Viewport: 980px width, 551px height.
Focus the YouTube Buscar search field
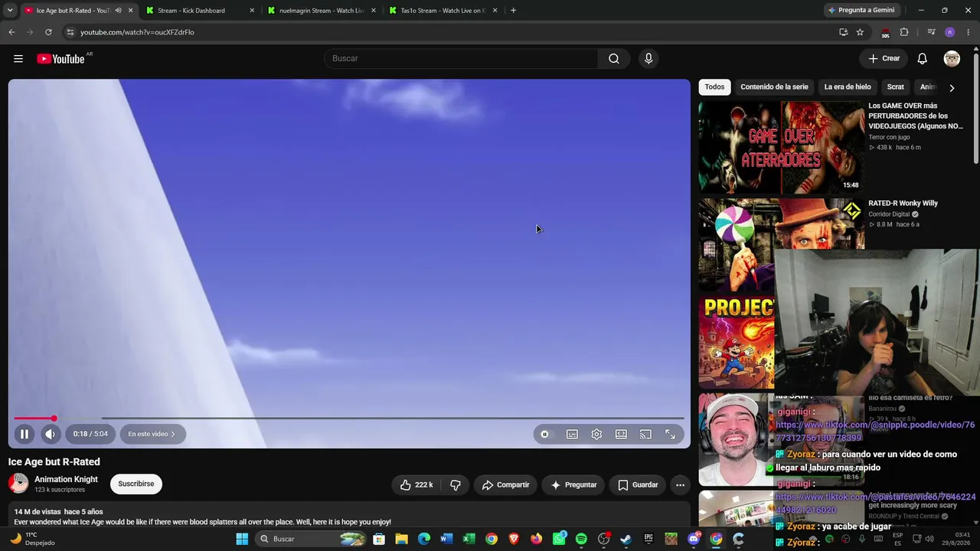pyautogui.click(x=462, y=59)
